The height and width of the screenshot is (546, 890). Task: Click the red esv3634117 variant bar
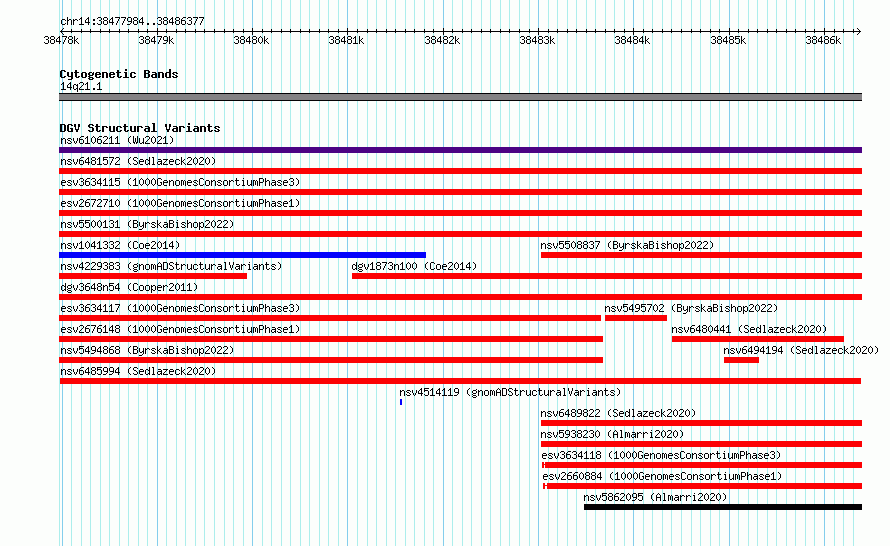click(x=330, y=318)
